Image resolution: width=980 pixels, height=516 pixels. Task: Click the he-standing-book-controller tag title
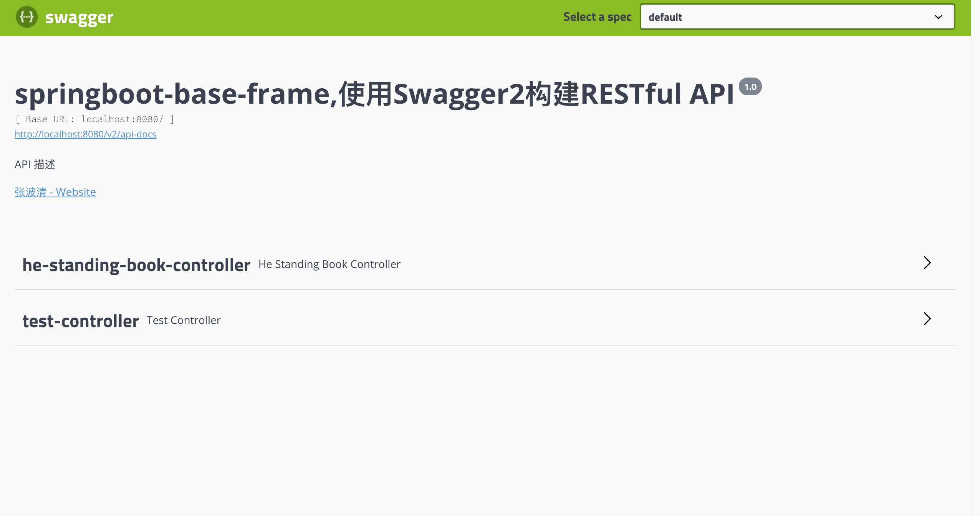(136, 265)
